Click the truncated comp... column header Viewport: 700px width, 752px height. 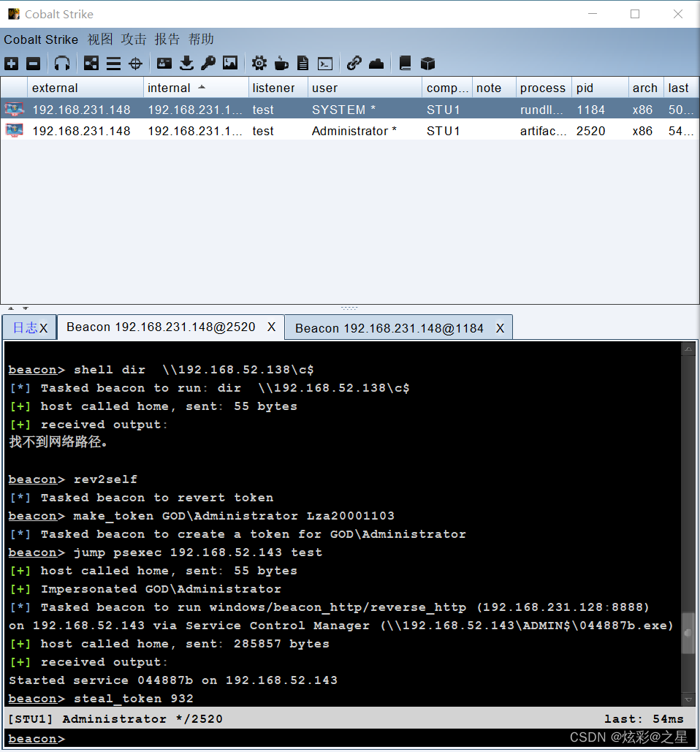[447, 88]
